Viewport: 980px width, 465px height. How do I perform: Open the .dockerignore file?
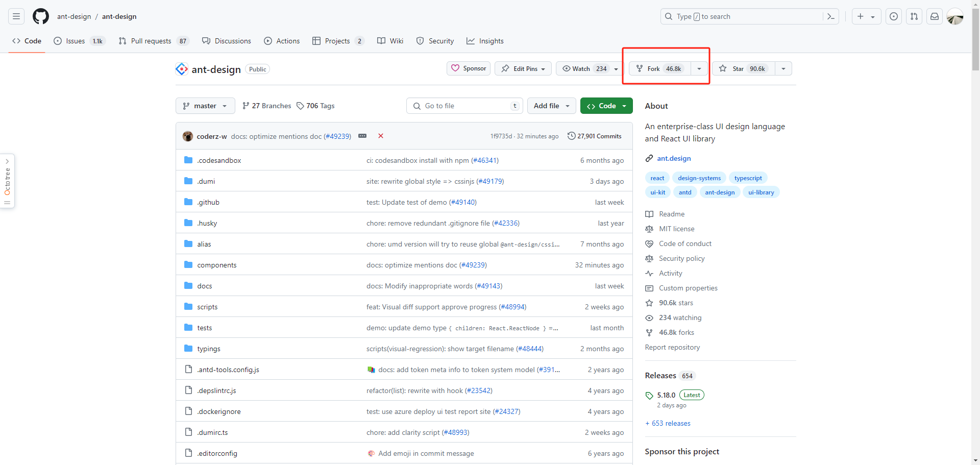click(219, 411)
